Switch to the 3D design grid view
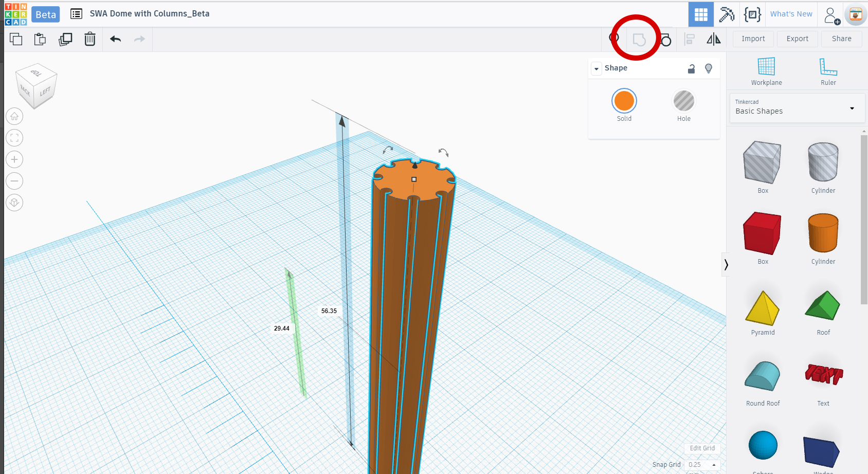This screenshot has width=868, height=474. point(701,14)
